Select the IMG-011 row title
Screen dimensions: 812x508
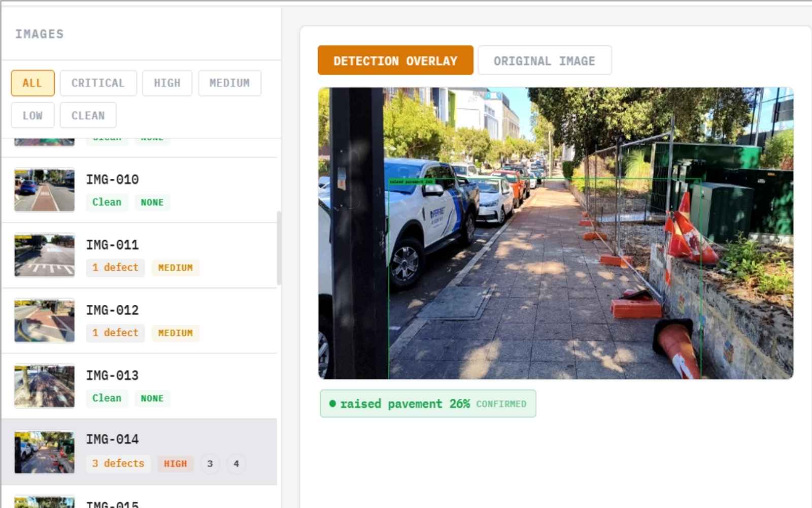click(112, 245)
